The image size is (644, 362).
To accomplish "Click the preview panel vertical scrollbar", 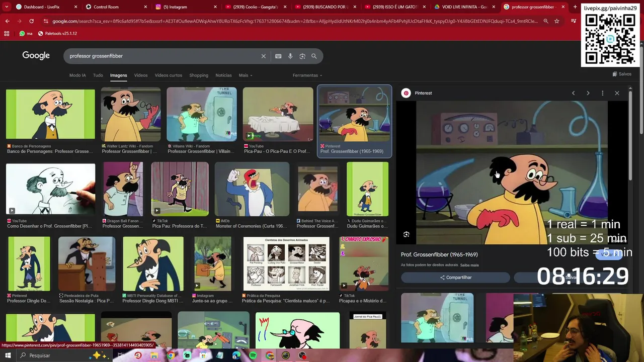I will (629, 136).
